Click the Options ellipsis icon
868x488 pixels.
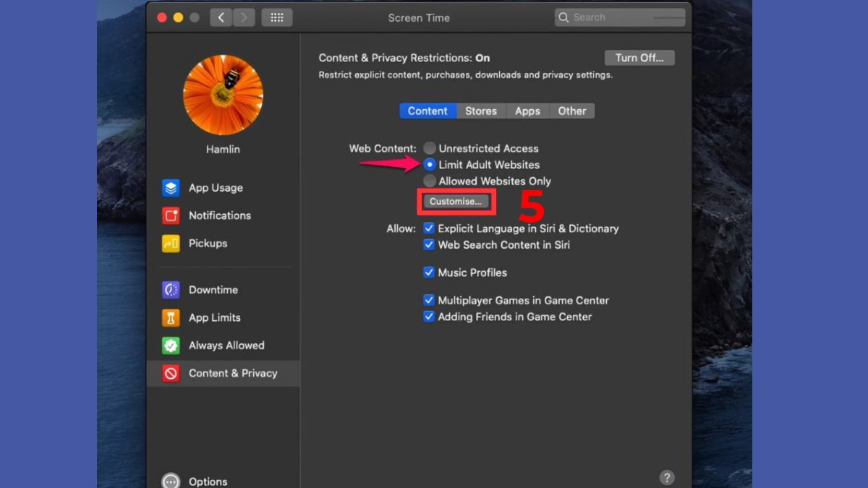[x=171, y=481]
